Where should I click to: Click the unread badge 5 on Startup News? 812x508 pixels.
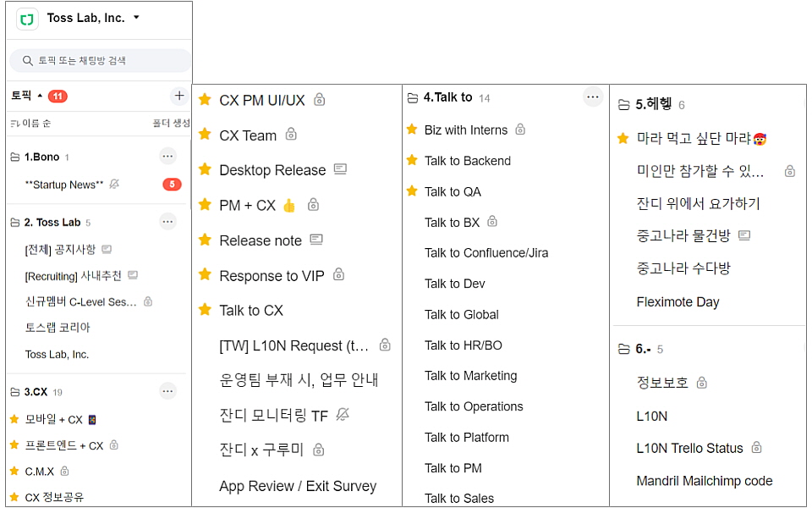[172, 185]
